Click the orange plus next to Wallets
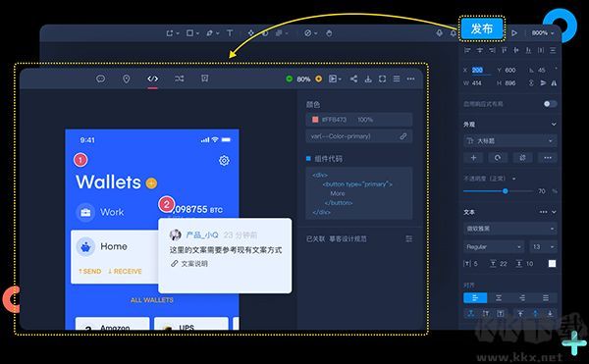 [x=151, y=183]
